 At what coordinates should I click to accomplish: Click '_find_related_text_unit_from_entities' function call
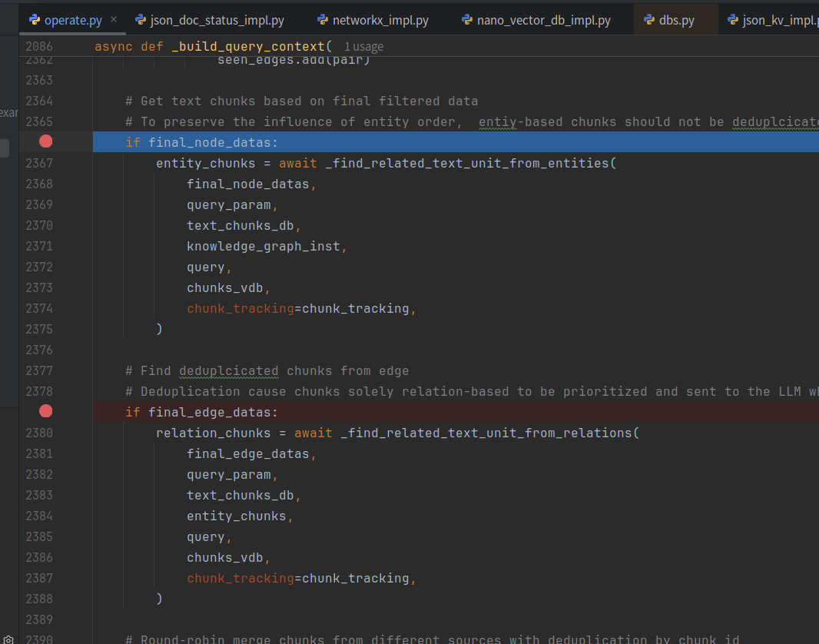[467, 164]
